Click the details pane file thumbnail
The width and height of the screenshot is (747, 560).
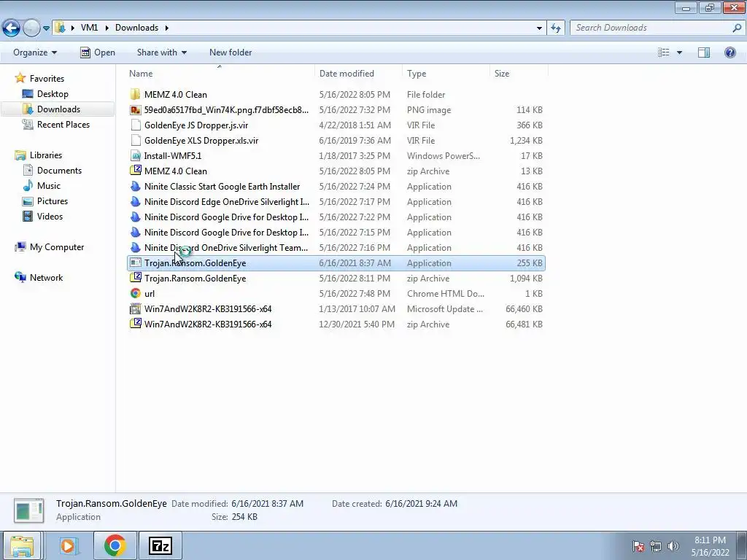pyautogui.click(x=28, y=510)
